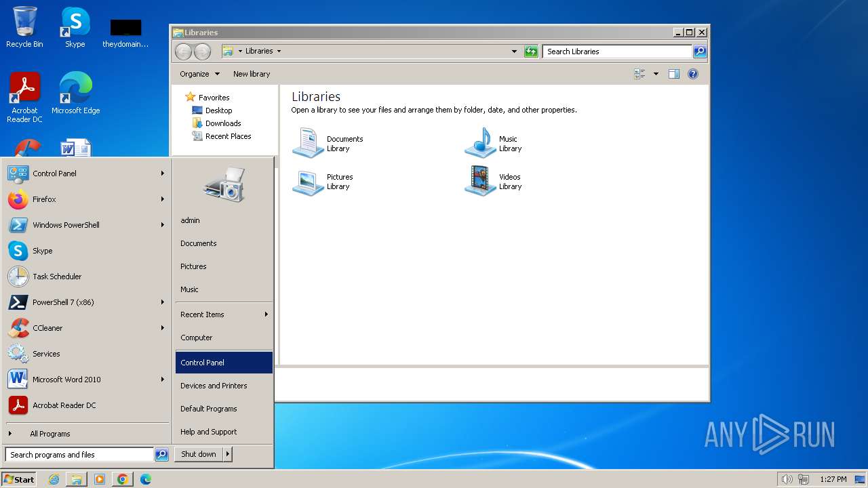
Task: Select Recent Places under Favorites
Action: 228,136
